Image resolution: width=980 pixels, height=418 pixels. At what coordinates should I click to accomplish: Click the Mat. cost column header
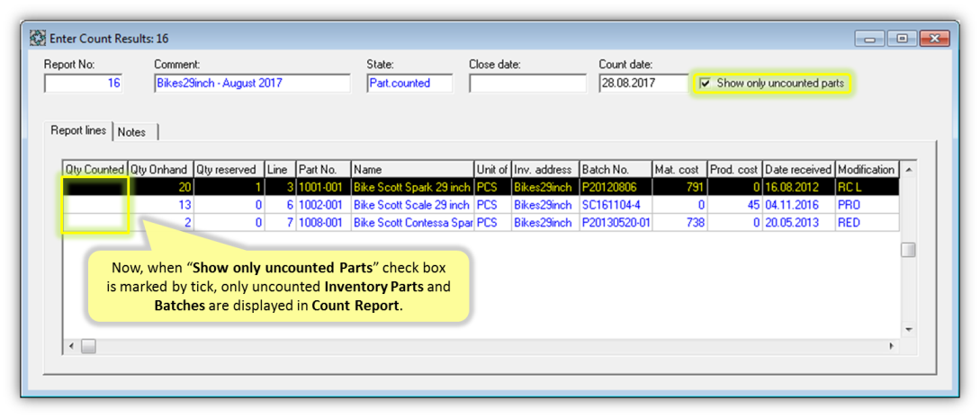pyautogui.click(x=679, y=169)
